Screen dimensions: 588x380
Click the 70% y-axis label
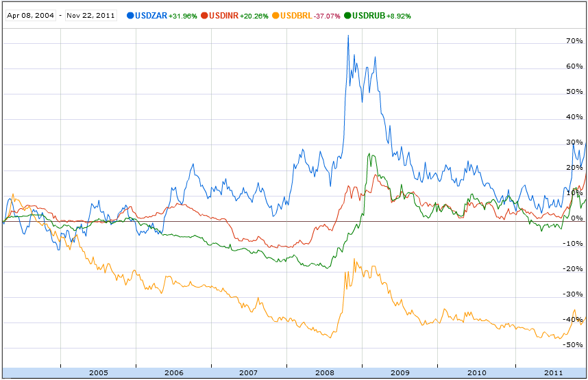click(x=574, y=41)
